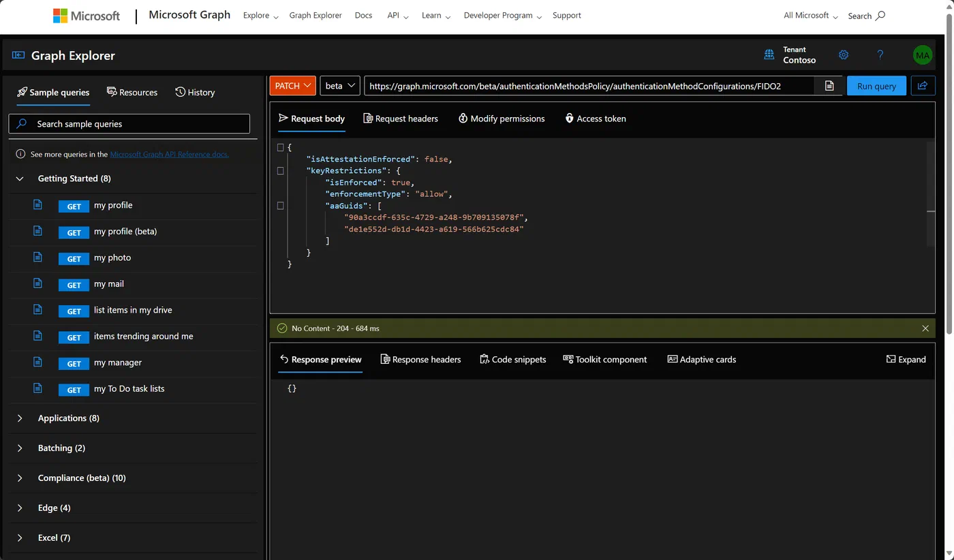The height and width of the screenshot is (560, 954).
Task: Select the my To Do task lists query
Action: [x=129, y=389]
